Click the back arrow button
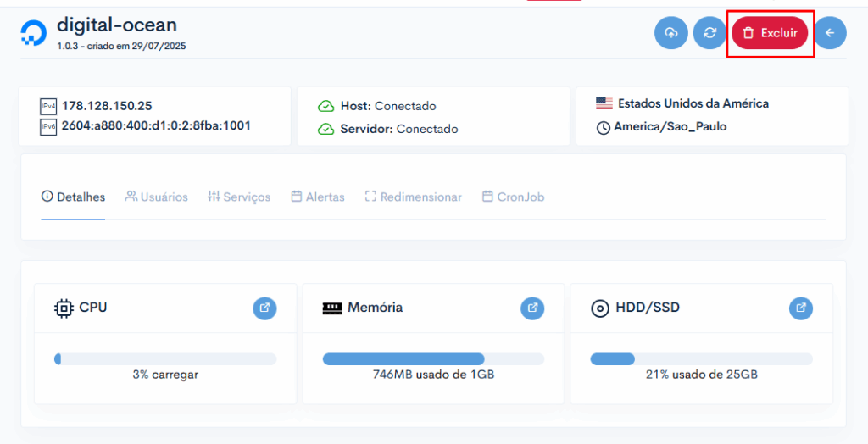Image resolution: width=868 pixels, height=444 pixels. point(830,33)
